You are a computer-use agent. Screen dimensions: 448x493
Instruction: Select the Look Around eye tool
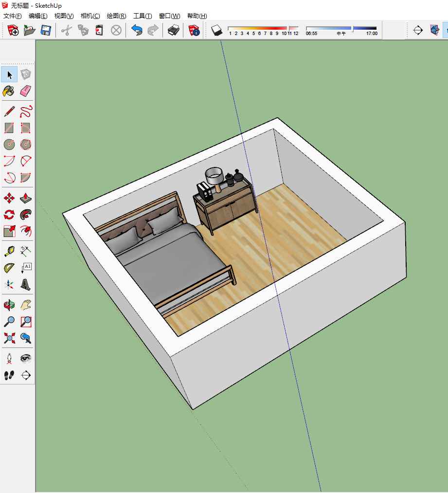[26, 359]
